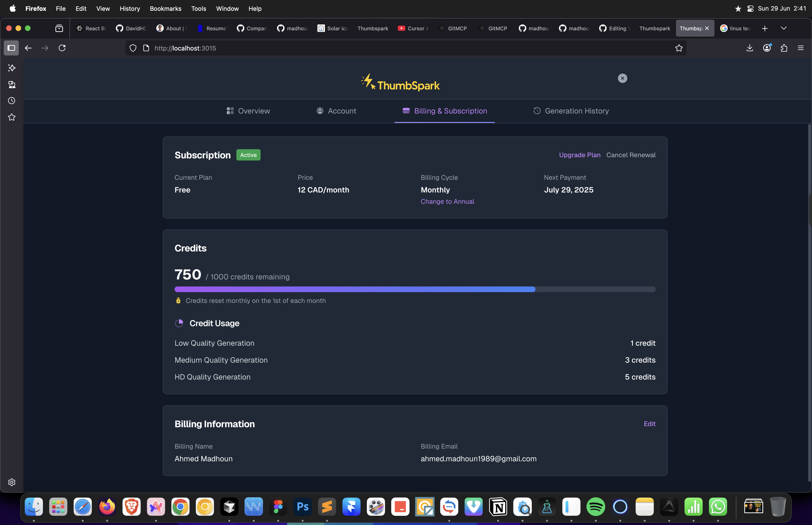The height and width of the screenshot is (525, 812).
Task: Open Firefox sidebar history clock icon
Action: pyautogui.click(x=12, y=101)
